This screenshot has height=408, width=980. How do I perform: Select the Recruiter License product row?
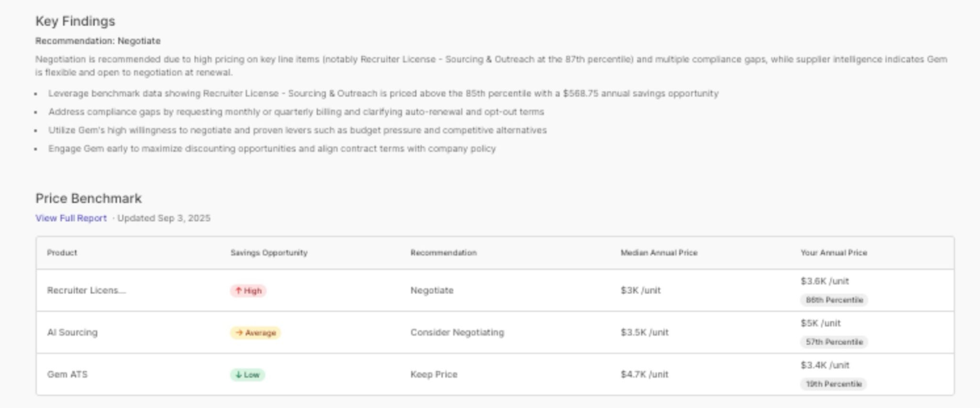[86, 290]
